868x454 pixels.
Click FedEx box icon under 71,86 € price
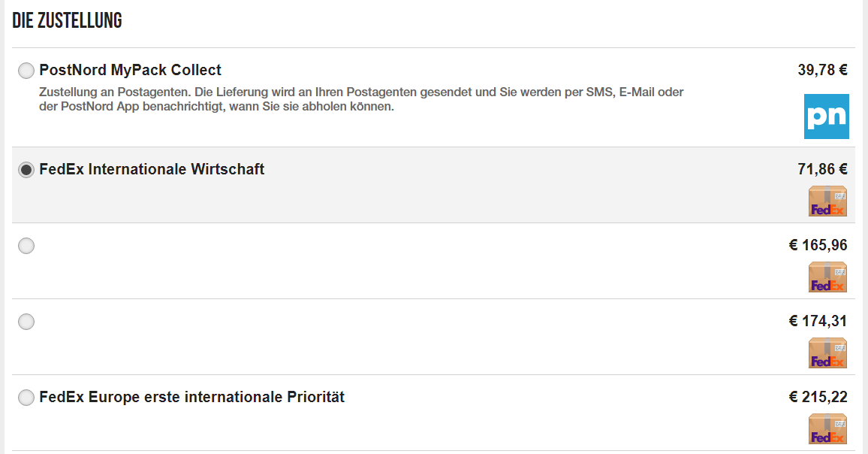click(827, 201)
